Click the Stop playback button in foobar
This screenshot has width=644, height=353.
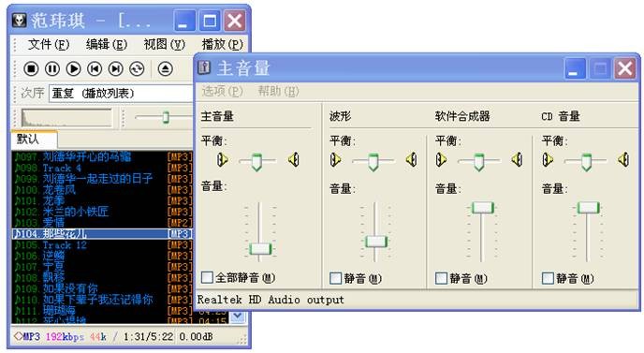pyautogui.click(x=31, y=69)
